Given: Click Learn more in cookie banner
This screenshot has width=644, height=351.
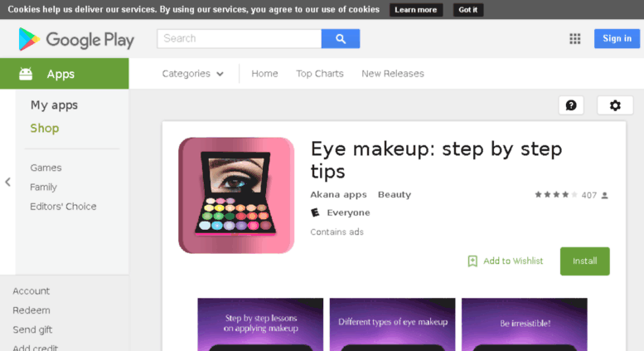Looking at the screenshot, I should point(415,10).
